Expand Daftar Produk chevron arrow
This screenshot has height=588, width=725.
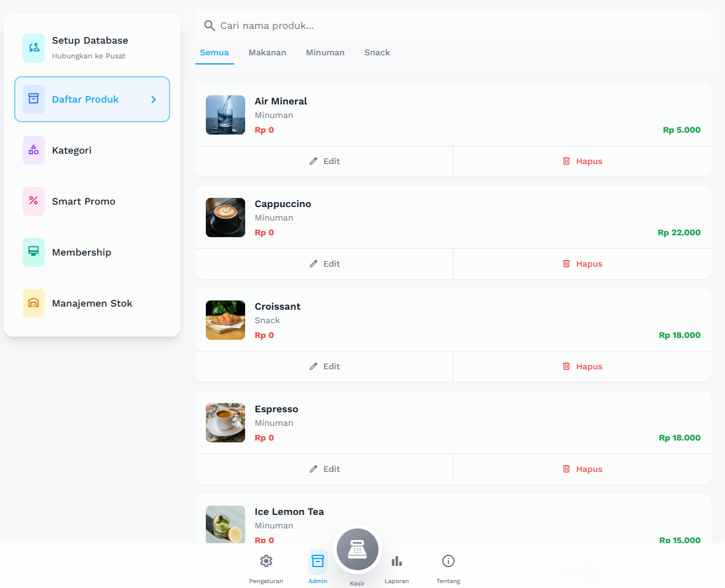coord(154,100)
